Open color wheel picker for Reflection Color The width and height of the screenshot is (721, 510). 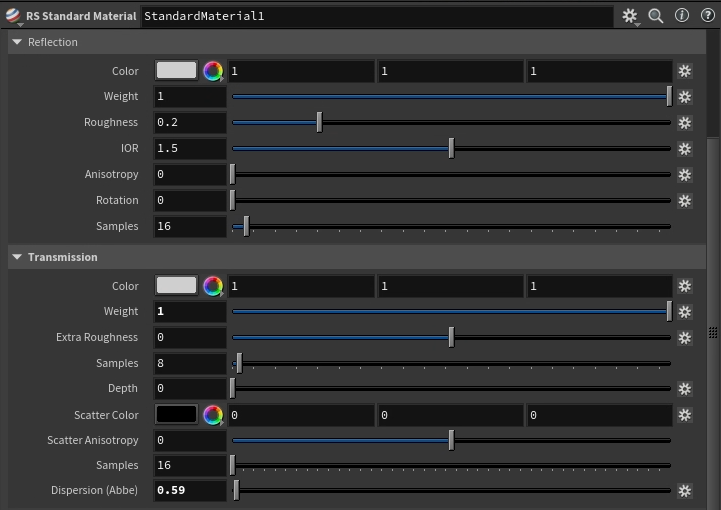[x=212, y=71]
